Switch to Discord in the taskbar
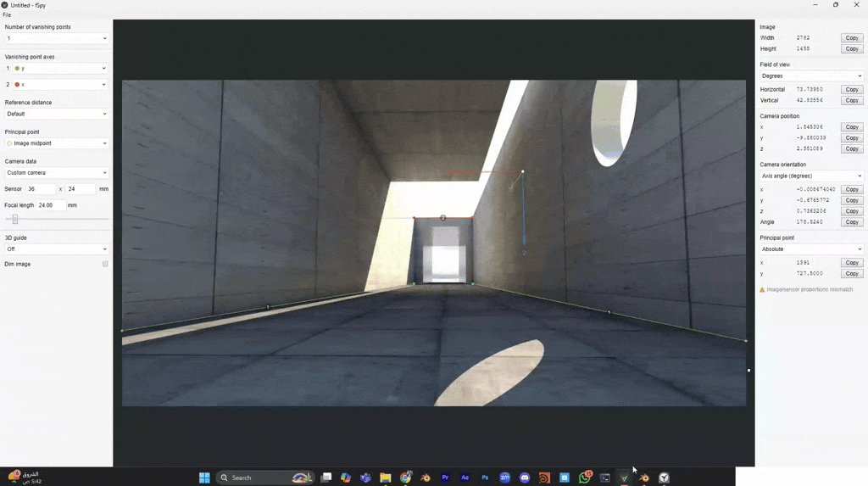Screen dimensions: 868x486 coord(525,478)
